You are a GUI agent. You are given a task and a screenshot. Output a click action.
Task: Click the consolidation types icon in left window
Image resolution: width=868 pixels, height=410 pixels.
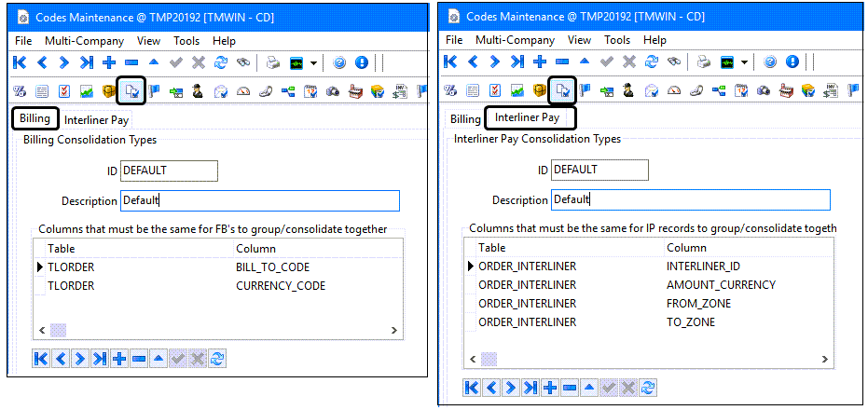point(131,90)
